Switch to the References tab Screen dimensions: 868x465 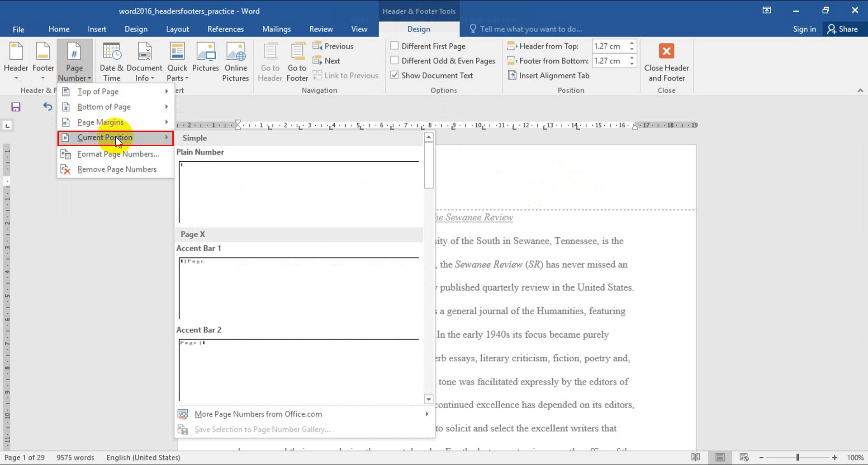tap(225, 29)
